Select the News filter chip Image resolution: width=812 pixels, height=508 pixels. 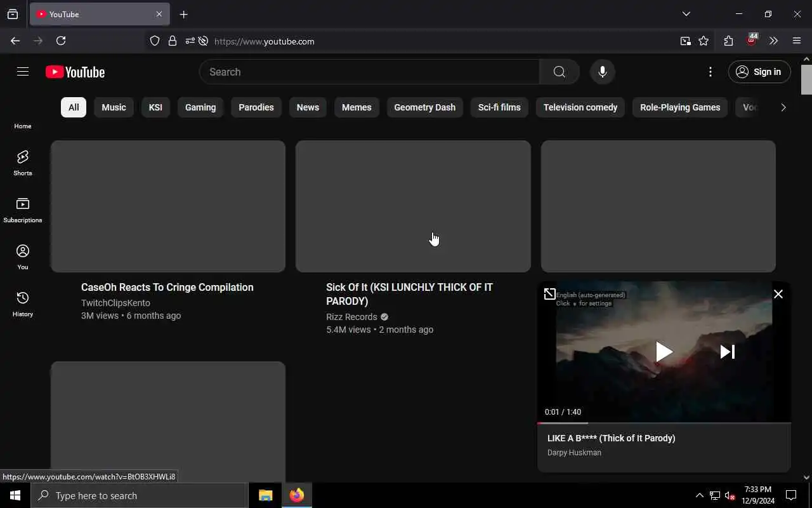[x=308, y=107]
